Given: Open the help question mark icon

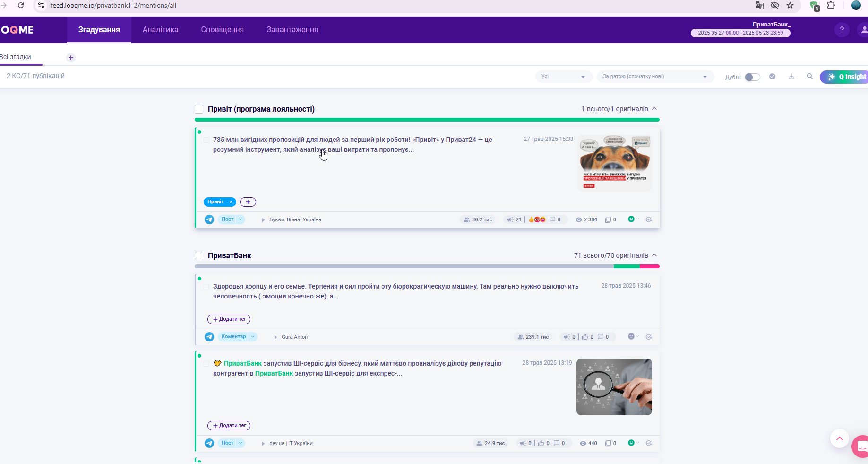Looking at the screenshot, I should (842, 30).
